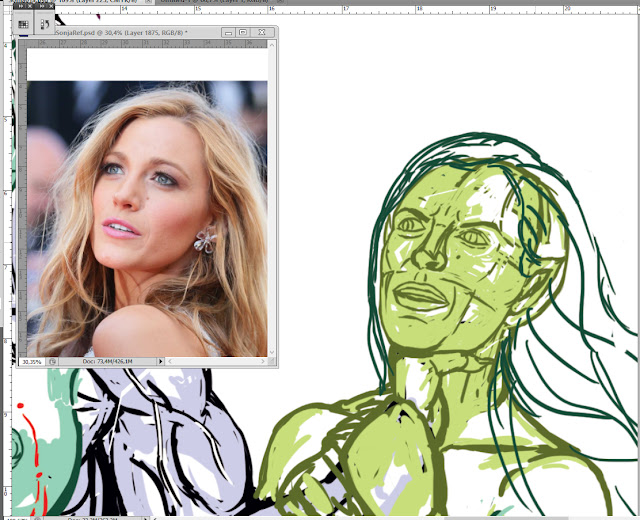Maximize the SonjaRef.psd window
This screenshot has width=640, height=520.
click(243, 32)
